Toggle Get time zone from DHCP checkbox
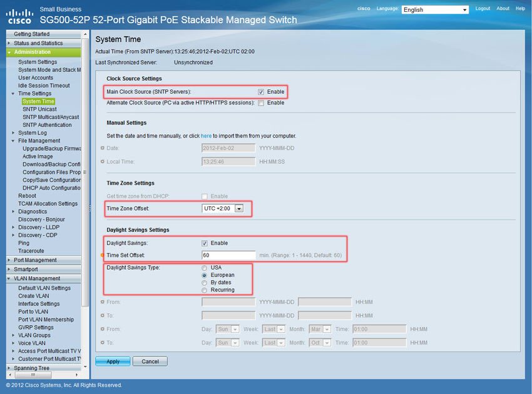Screen dimensions: 532x394 (205, 196)
